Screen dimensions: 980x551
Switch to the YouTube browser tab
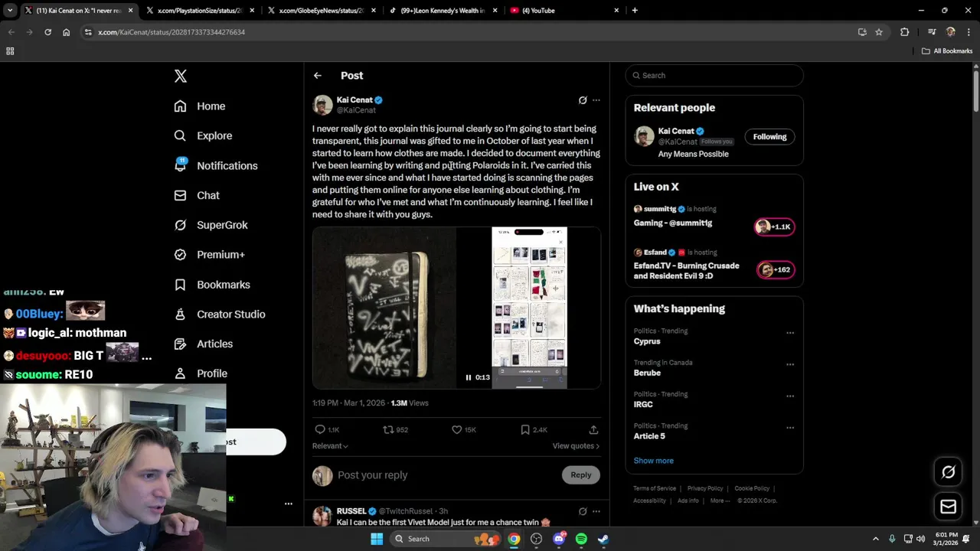click(565, 11)
